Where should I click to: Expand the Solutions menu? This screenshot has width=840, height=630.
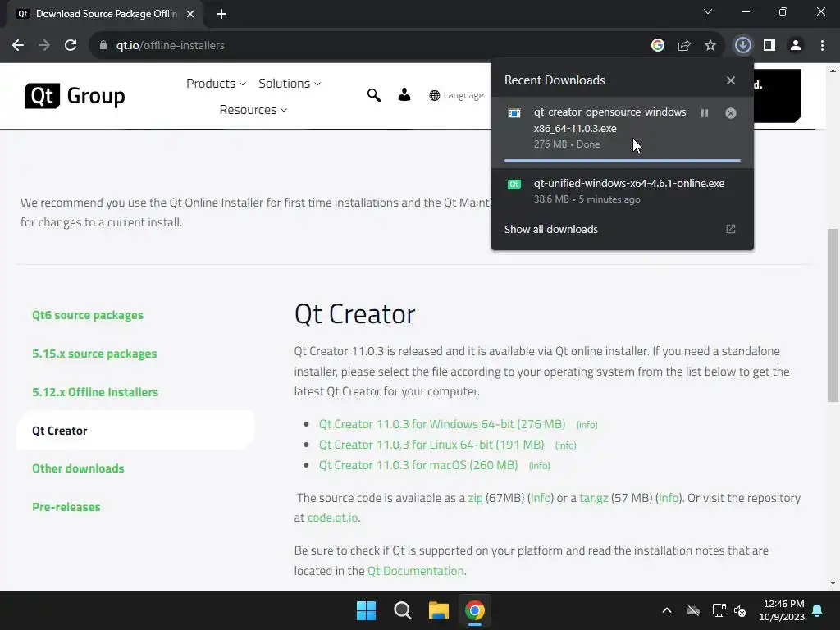[290, 84]
